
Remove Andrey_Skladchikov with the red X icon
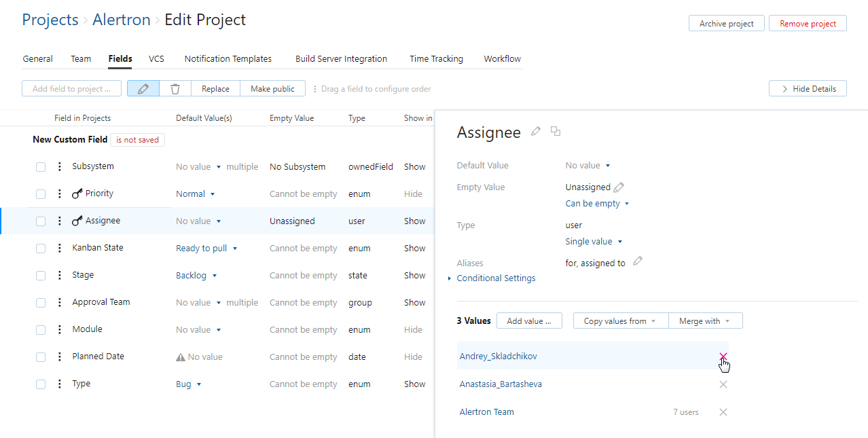[723, 357]
